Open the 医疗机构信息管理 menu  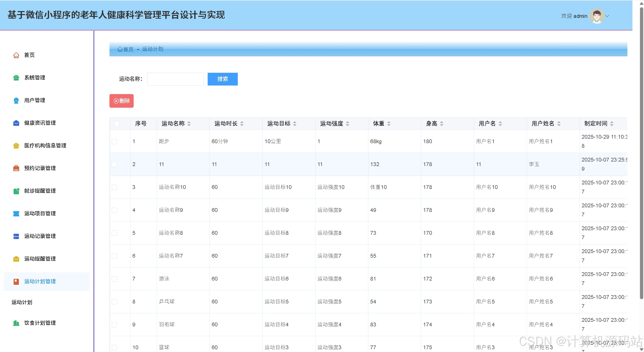point(47,146)
